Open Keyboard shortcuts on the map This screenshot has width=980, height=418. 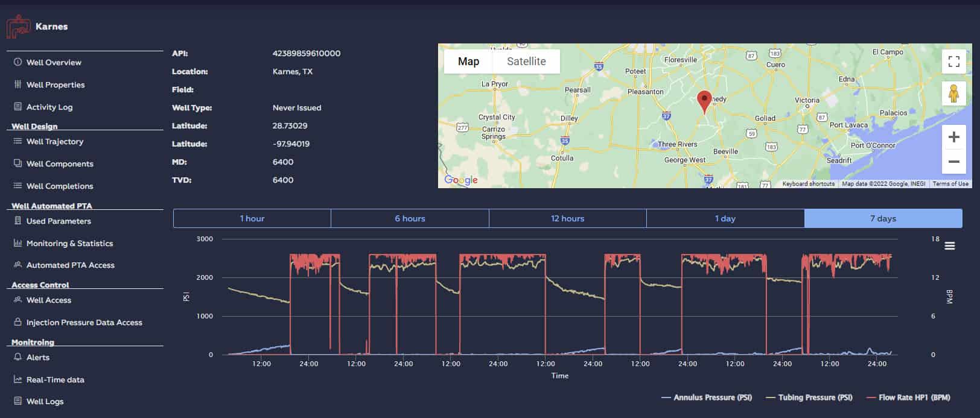click(x=808, y=184)
